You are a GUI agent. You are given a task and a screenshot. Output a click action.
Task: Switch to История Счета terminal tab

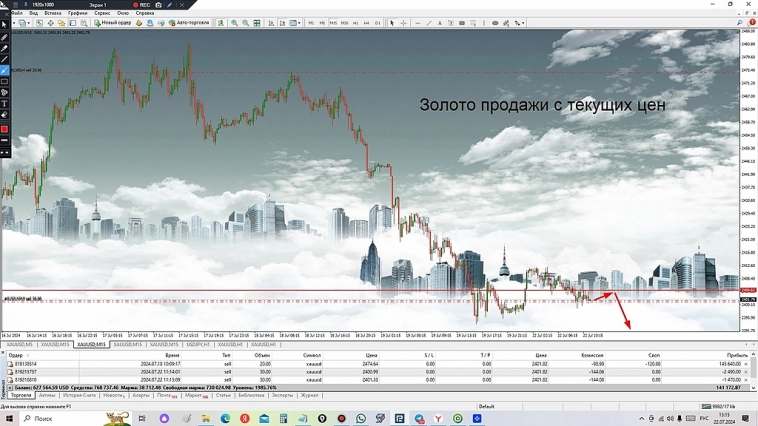79,396
